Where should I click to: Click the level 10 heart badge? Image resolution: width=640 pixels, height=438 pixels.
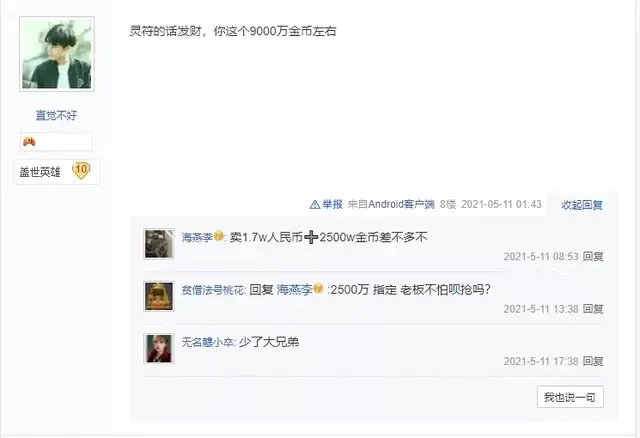coord(81,170)
